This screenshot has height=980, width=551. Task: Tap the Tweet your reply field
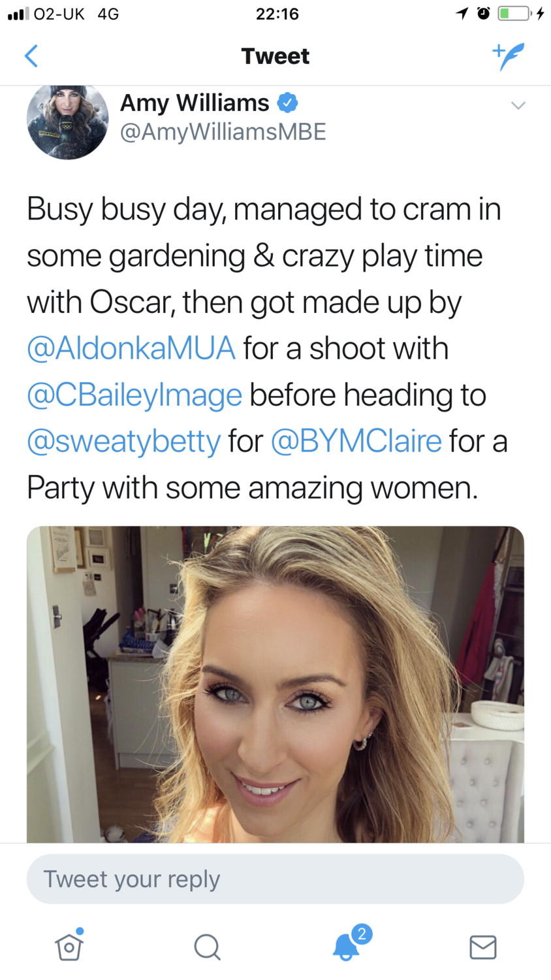[275, 879]
